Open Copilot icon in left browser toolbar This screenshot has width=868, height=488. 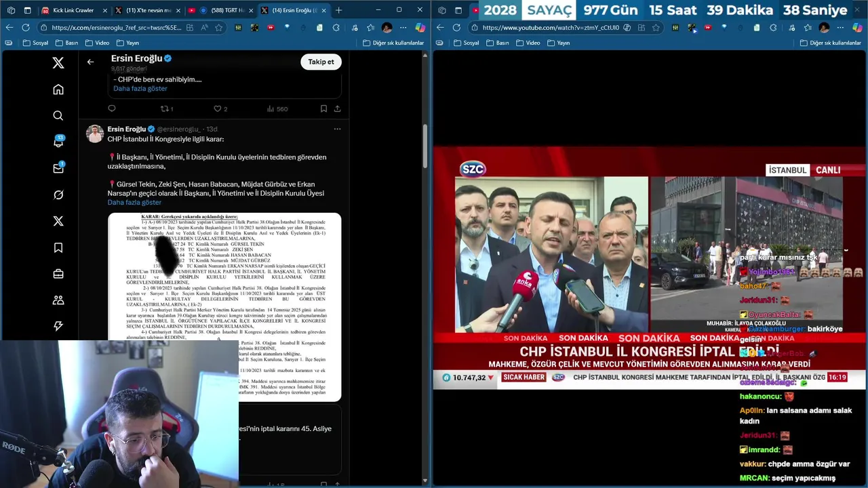420,27
